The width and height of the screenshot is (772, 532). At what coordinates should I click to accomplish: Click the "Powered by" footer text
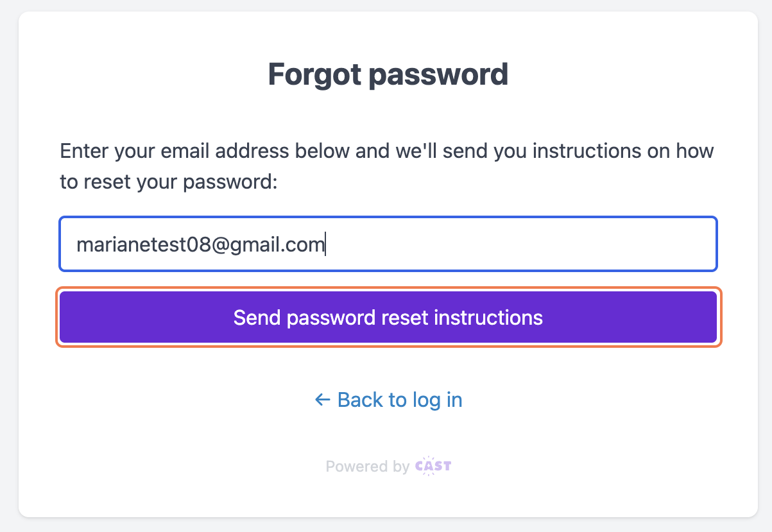coord(367,467)
